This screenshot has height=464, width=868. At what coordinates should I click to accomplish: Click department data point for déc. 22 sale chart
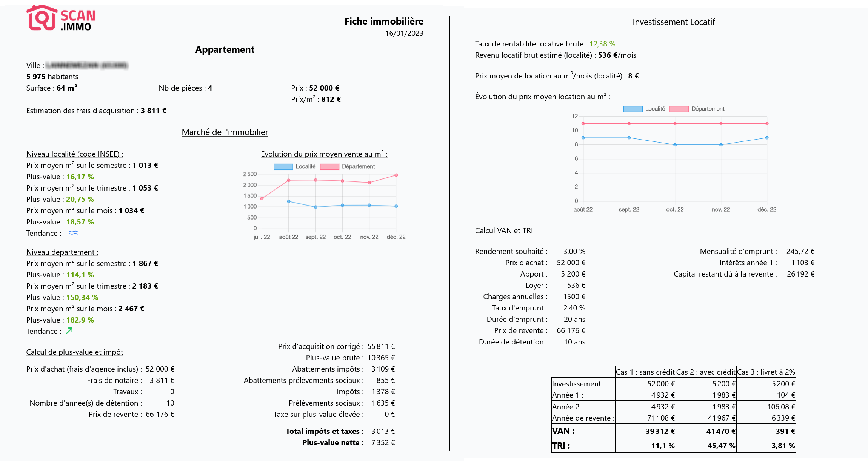point(396,175)
